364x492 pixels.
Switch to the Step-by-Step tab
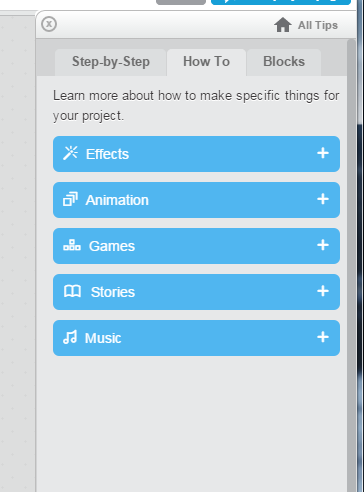111,62
